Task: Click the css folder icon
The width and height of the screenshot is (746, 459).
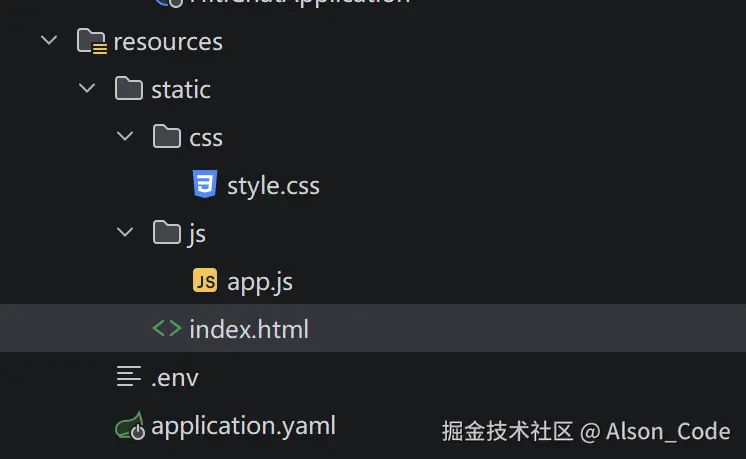Action: [x=167, y=136]
